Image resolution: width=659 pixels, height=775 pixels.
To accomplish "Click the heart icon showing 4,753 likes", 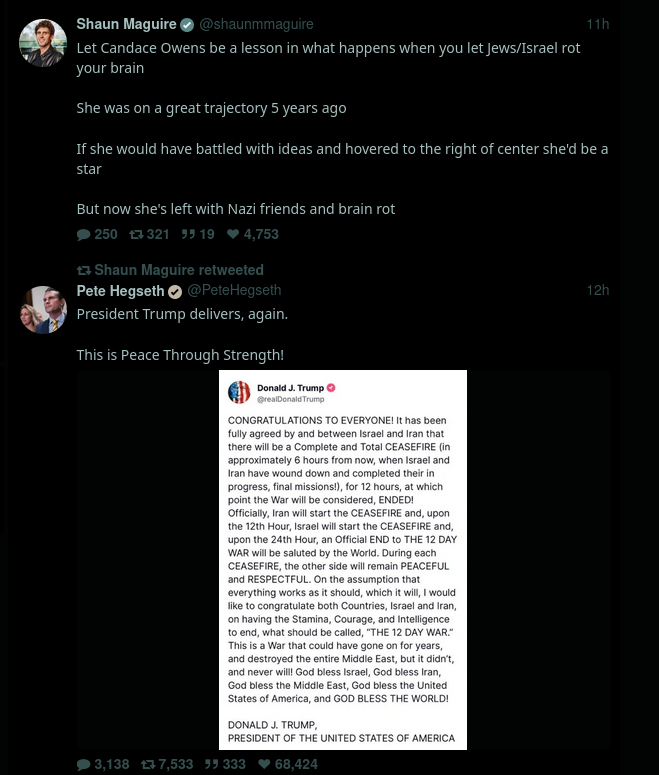I will coord(233,234).
